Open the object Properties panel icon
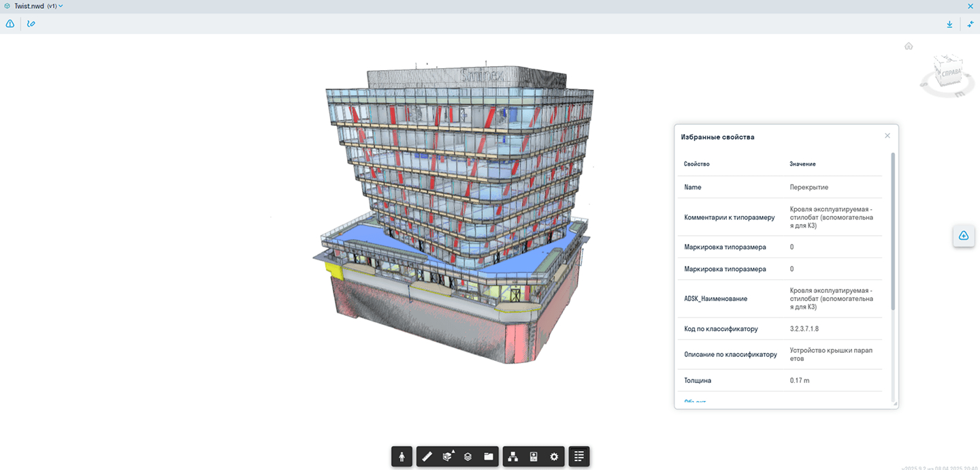The image size is (980, 470). [x=534, y=456]
